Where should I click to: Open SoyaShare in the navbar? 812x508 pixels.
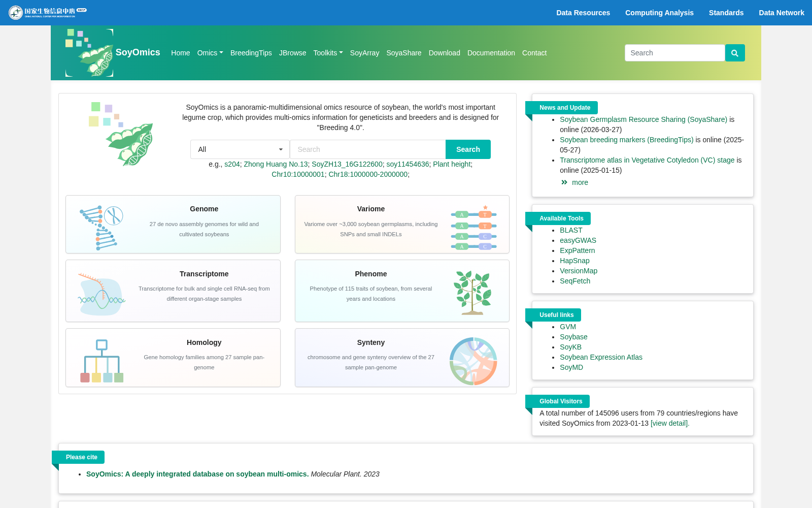point(403,53)
